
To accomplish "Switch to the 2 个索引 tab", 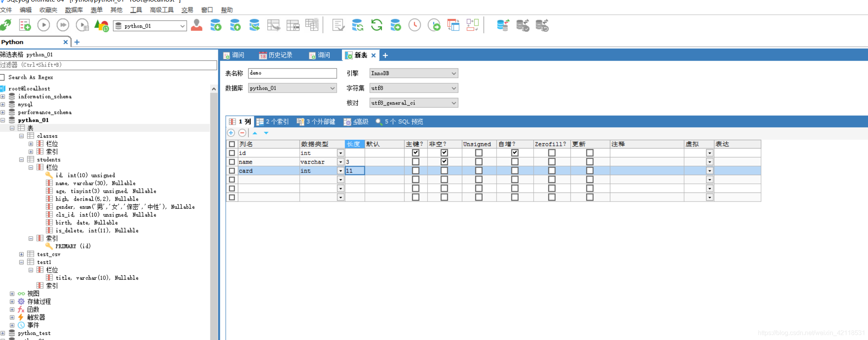I will [273, 121].
